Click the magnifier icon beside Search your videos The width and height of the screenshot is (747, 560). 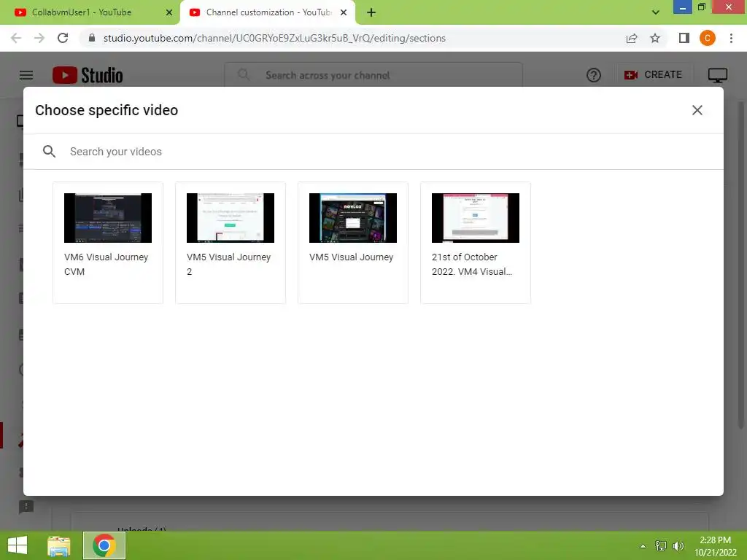(x=49, y=152)
